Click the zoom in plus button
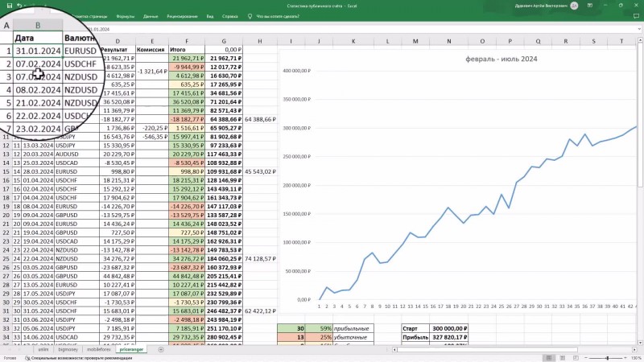This screenshot has width=644, height=362. [x=625, y=358]
